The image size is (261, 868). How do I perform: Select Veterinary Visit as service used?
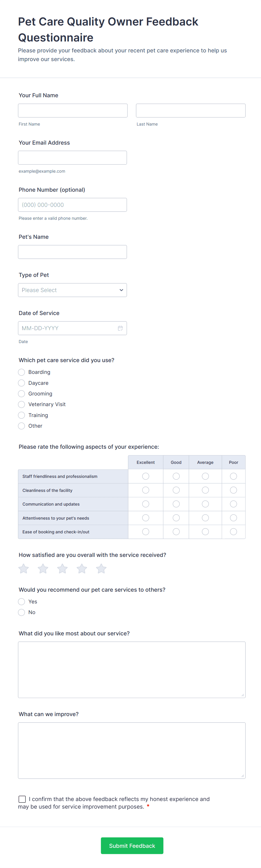22,404
